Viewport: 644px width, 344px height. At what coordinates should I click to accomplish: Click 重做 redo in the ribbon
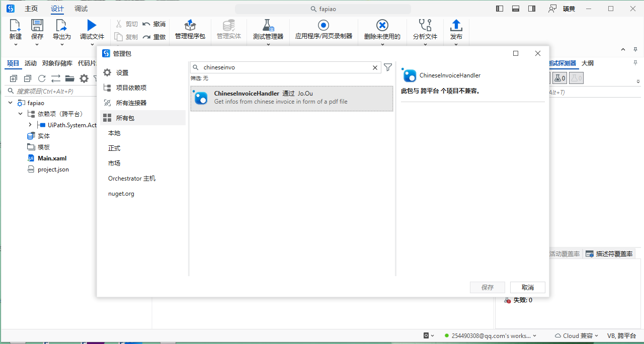[154, 37]
